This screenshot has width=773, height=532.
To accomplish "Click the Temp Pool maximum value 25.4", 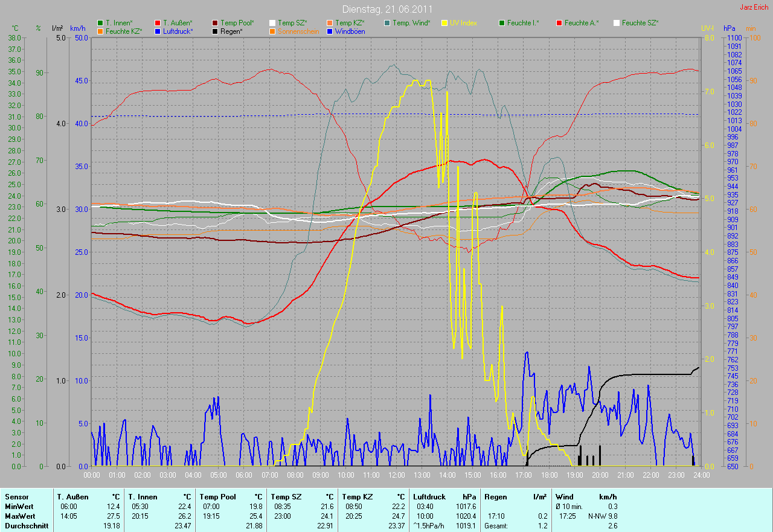I will point(255,516).
